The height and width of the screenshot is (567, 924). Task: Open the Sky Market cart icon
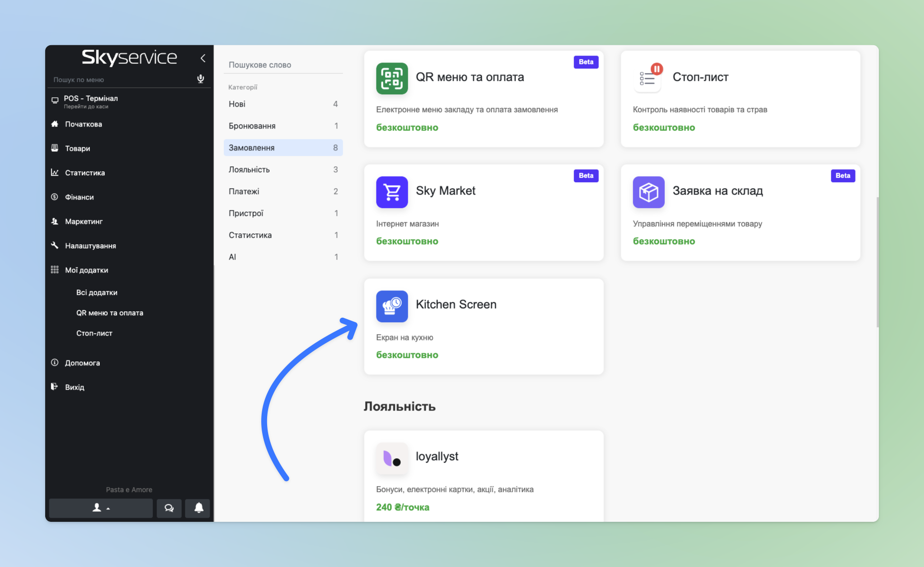[x=392, y=192]
